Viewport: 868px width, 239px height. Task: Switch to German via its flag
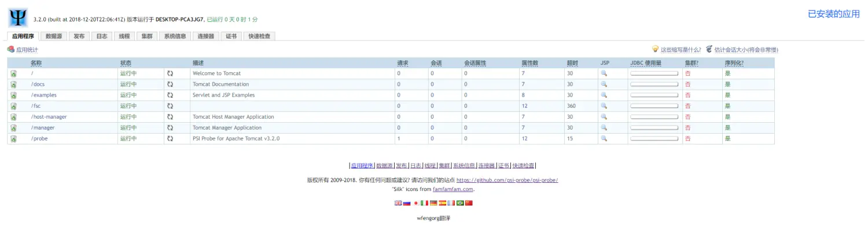(x=433, y=203)
